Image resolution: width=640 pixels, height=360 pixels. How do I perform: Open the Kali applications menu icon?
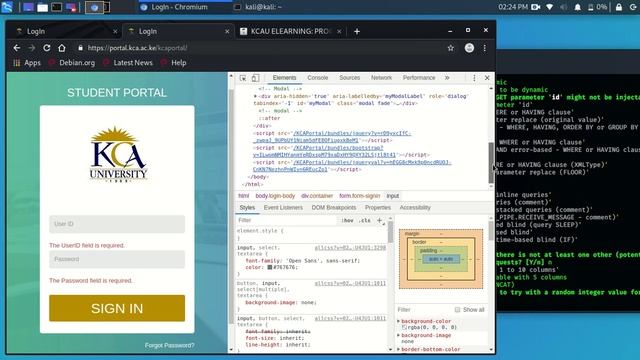(x=7, y=7)
